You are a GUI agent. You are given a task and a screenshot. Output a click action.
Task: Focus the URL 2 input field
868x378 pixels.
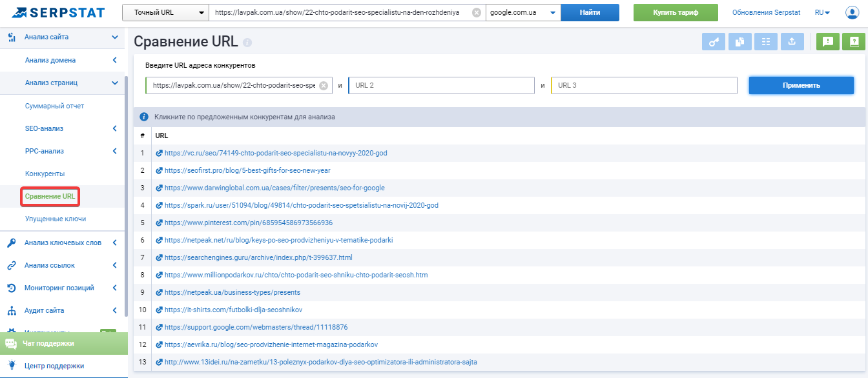(441, 85)
